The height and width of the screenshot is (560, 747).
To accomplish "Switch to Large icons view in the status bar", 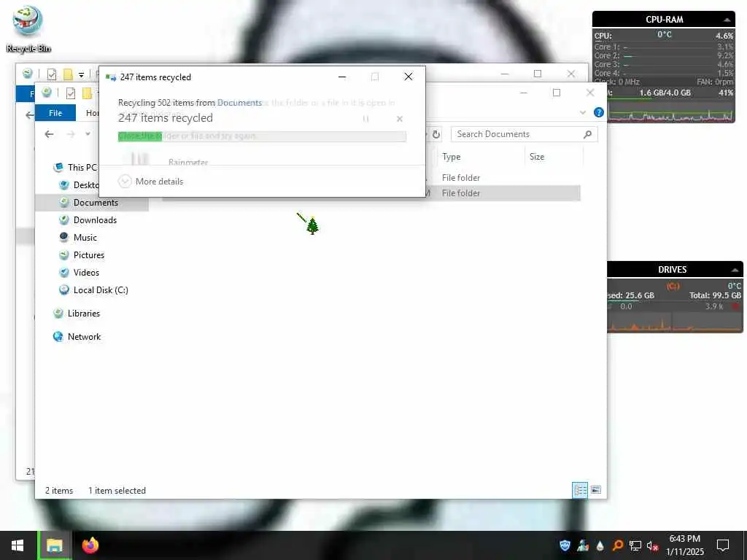I will point(596,490).
